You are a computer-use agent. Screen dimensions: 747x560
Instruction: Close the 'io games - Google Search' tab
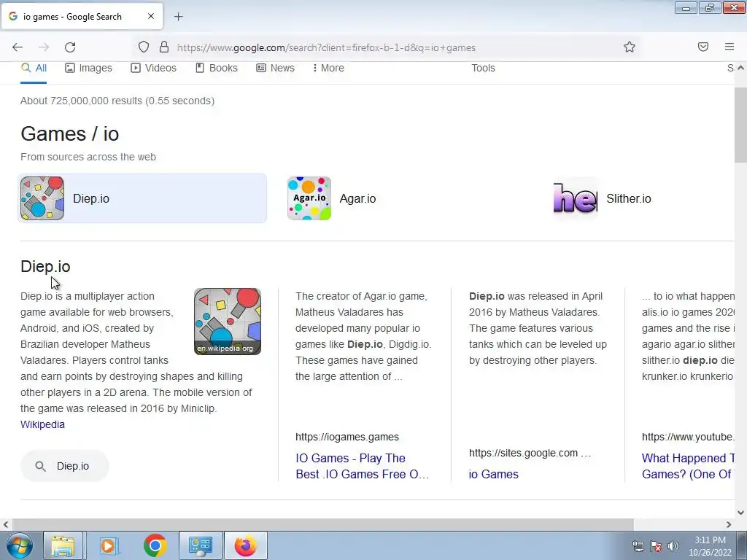pos(150,16)
